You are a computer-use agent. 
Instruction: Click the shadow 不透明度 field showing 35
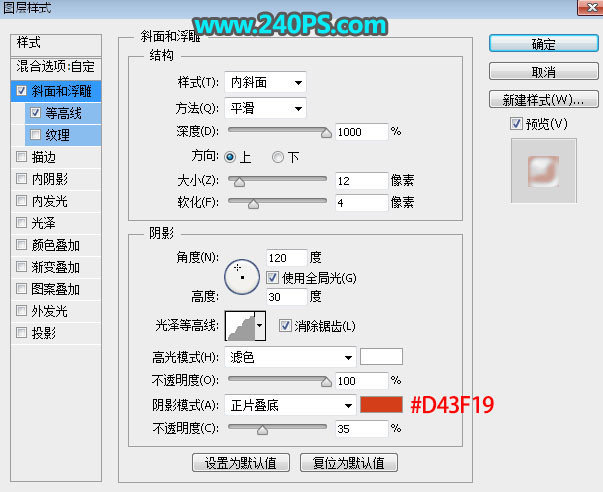(361, 429)
